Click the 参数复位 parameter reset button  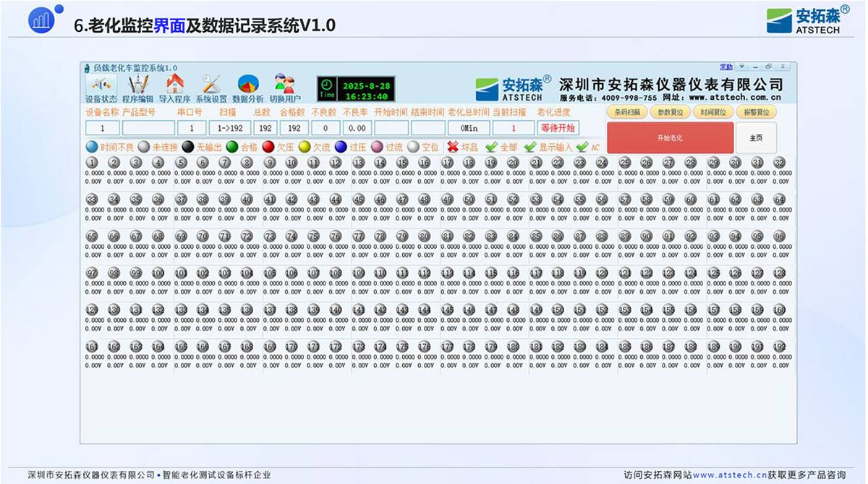pyautogui.click(x=671, y=112)
